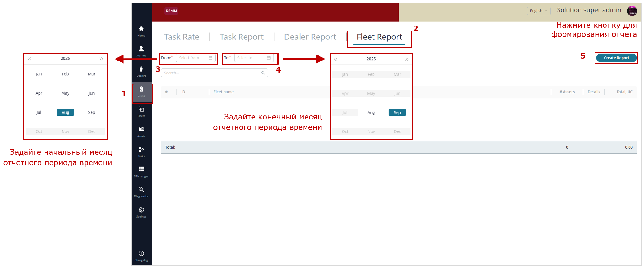This screenshot has width=644, height=268.
Task: Select Sep in the right calendar
Action: [397, 113]
